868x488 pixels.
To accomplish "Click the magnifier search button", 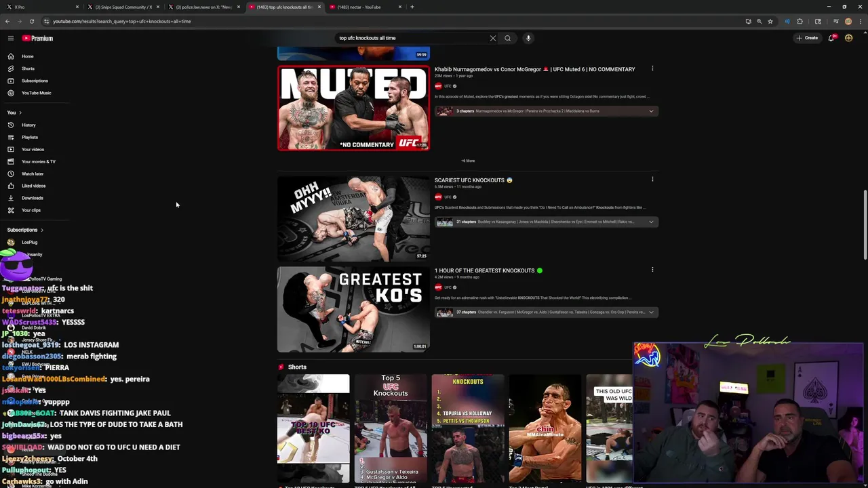I will [x=507, y=38].
